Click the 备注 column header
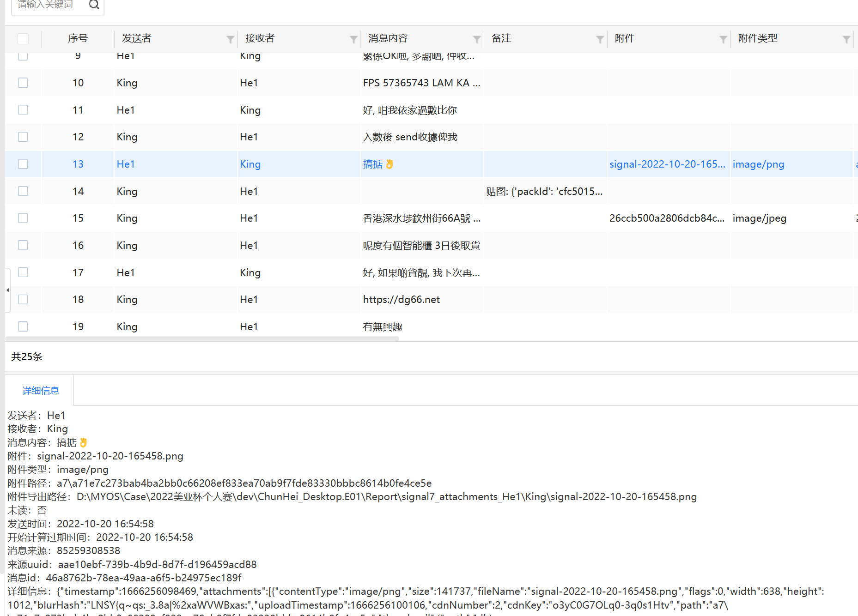Image resolution: width=858 pixels, height=616 pixels. click(x=501, y=39)
